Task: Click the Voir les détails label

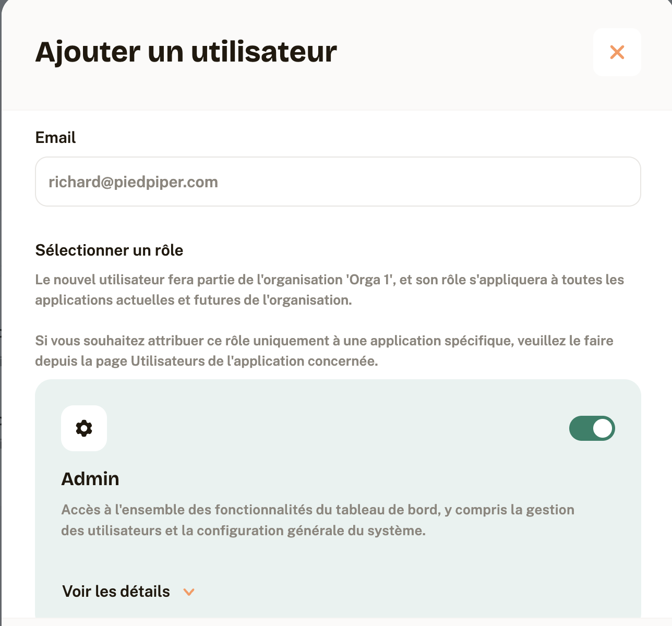Action: [x=116, y=592]
